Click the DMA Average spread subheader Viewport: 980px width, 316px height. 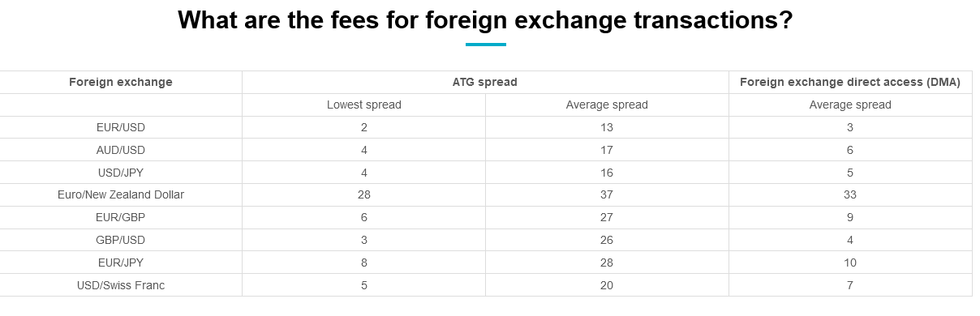tap(850, 105)
